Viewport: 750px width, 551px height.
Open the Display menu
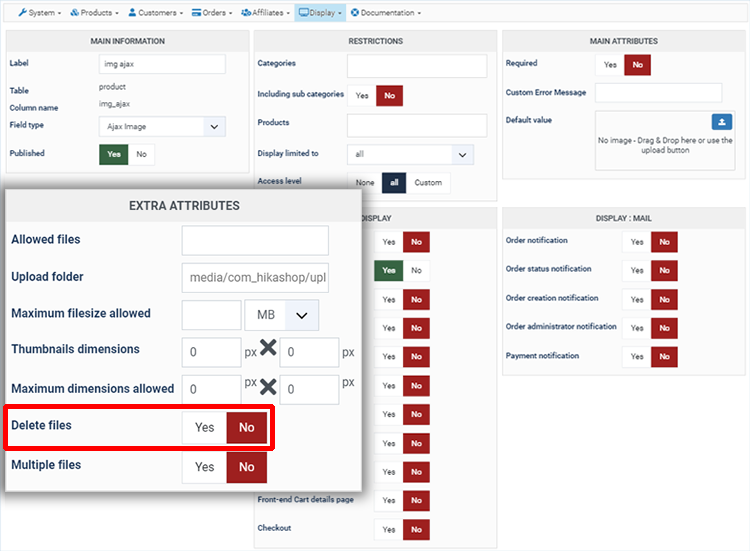320,13
